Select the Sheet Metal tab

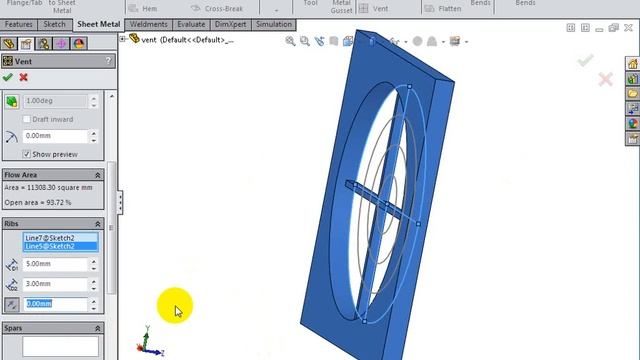coord(98,24)
